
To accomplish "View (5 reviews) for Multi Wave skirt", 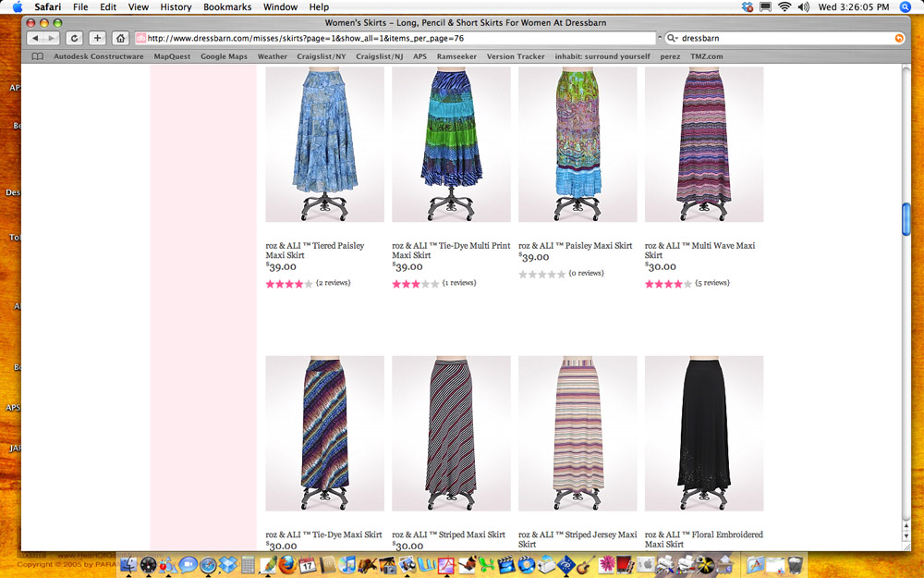I will tap(712, 283).
